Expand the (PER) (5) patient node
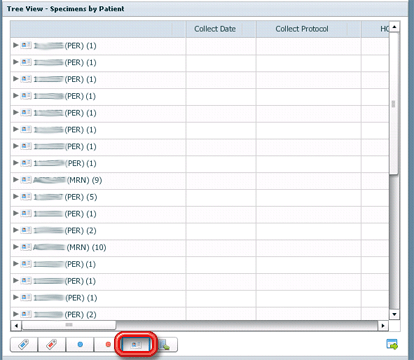The height and width of the screenshot is (360, 414). pos(15,196)
